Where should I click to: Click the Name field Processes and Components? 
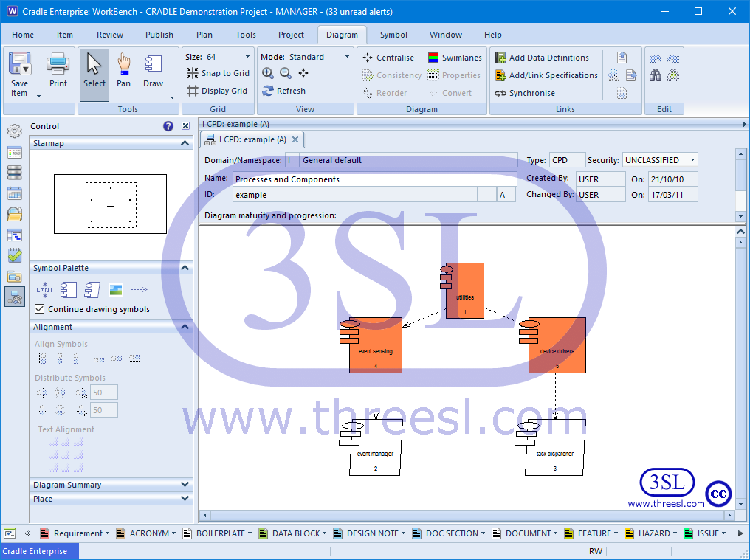coord(374,179)
